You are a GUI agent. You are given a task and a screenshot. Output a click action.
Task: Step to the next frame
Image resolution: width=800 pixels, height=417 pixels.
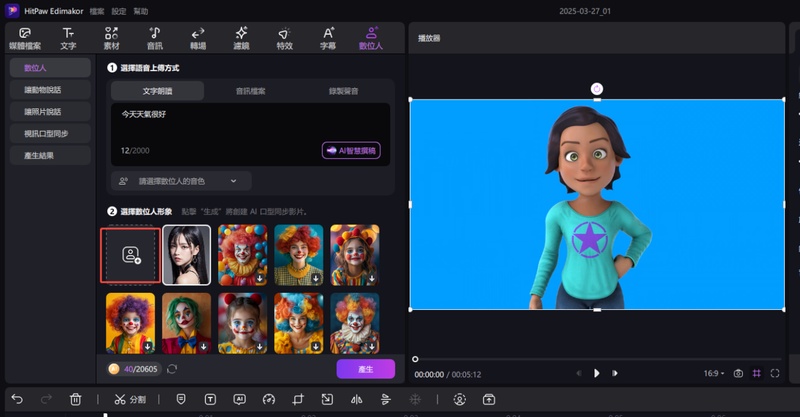615,374
